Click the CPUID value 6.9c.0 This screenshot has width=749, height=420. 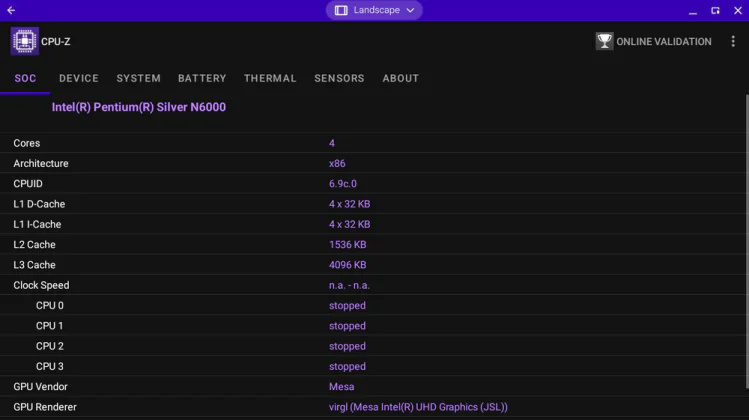click(x=342, y=184)
